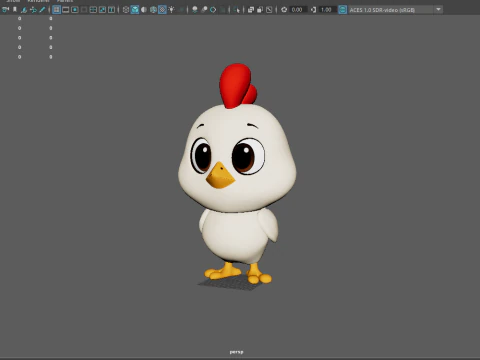Click the persp camera label
This screenshot has height=360, width=480.
pyautogui.click(x=236, y=352)
